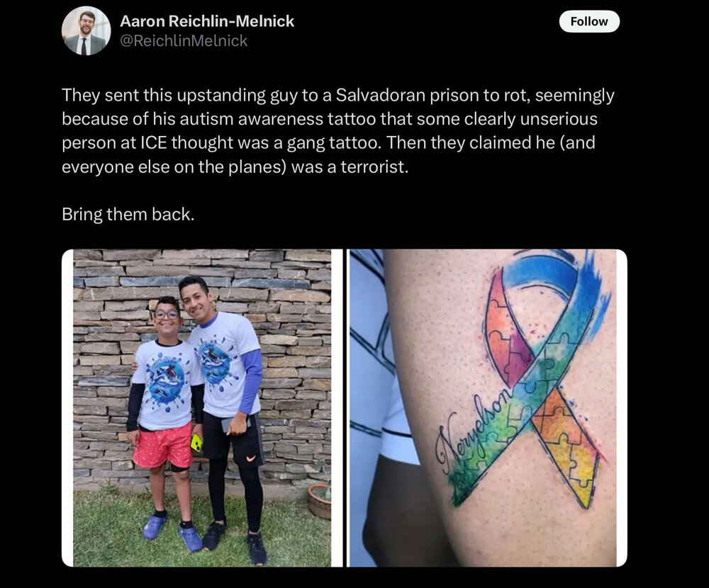709x588 pixels.
Task: Select the tweet's main paragraph text
Action: (x=337, y=130)
